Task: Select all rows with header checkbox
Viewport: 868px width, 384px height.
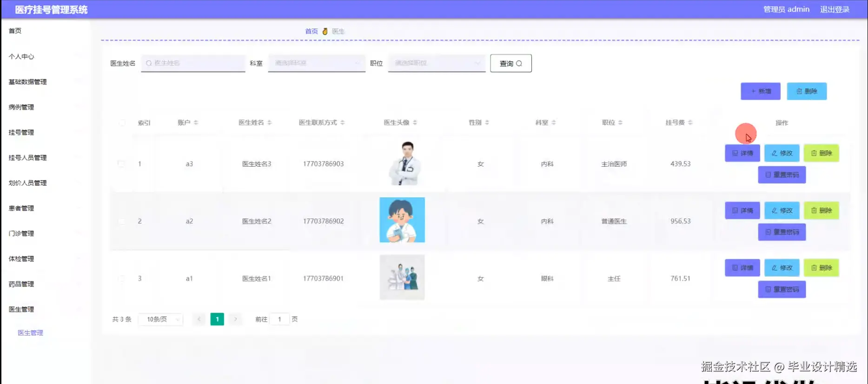Action: (x=122, y=123)
